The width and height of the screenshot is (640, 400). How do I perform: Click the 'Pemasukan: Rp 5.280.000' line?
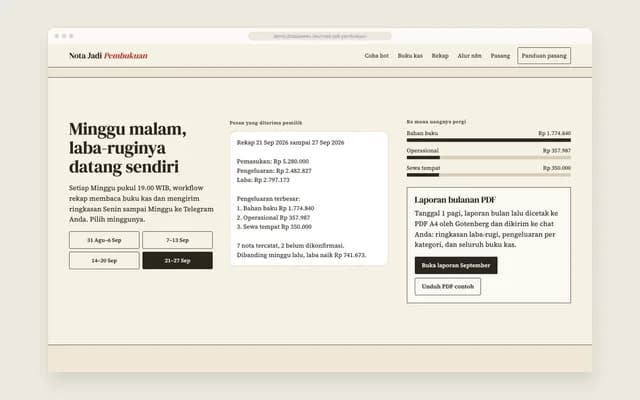tap(273, 161)
